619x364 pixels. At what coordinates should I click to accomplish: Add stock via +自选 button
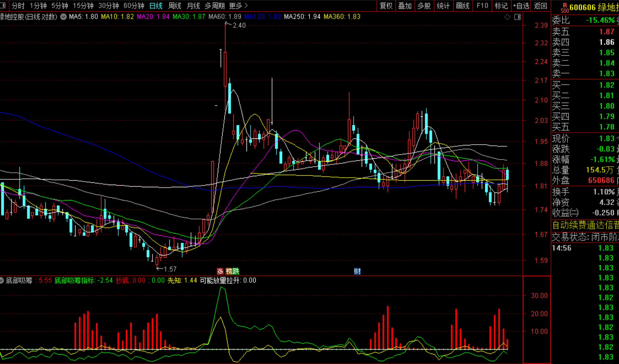pos(521,6)
